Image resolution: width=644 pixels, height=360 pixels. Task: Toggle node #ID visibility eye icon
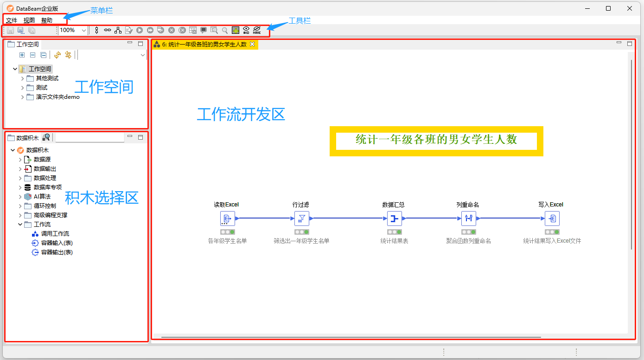(246, 30)
